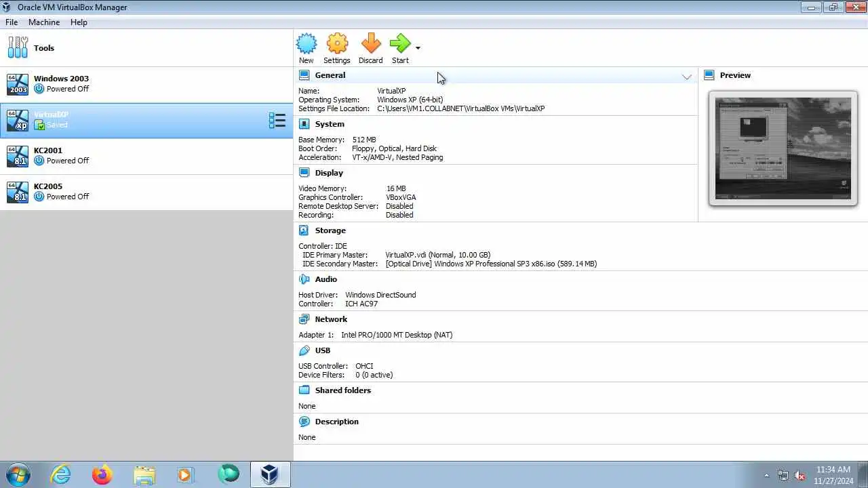Click the System section chip icon
868x488 pixels.
pos(304,124)
